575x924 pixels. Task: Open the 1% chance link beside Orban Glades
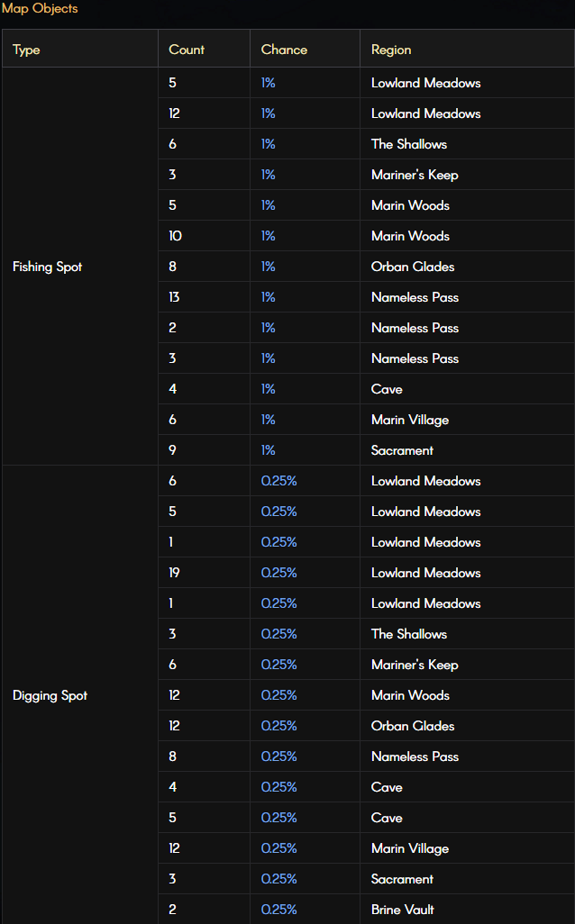coord(269,267)
